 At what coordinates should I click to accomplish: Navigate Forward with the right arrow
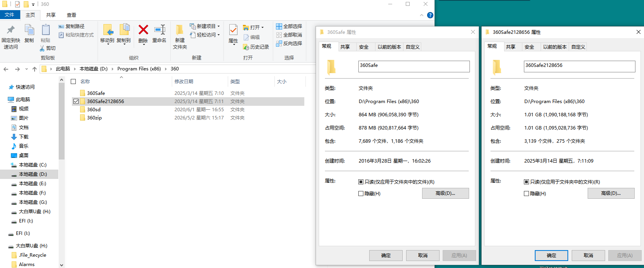click(x=17, y=69)
